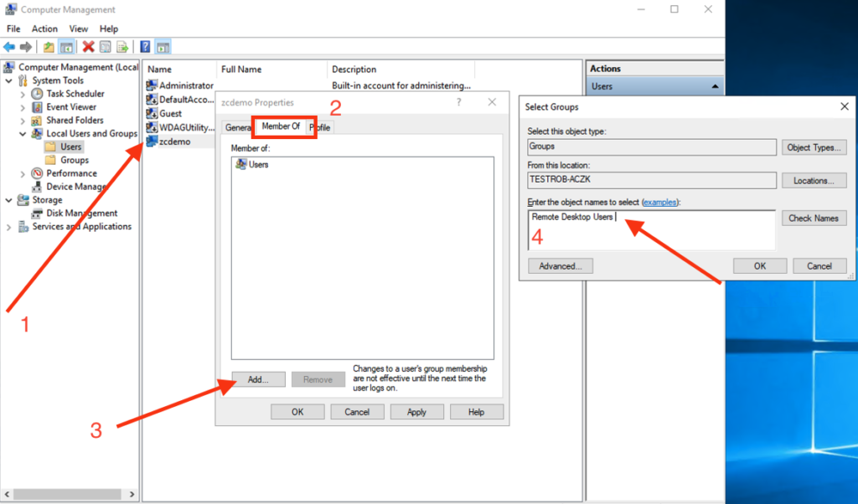
Task: Open the Help menu in menu bar
Action: pyautogui.click(x=108, y=28)
